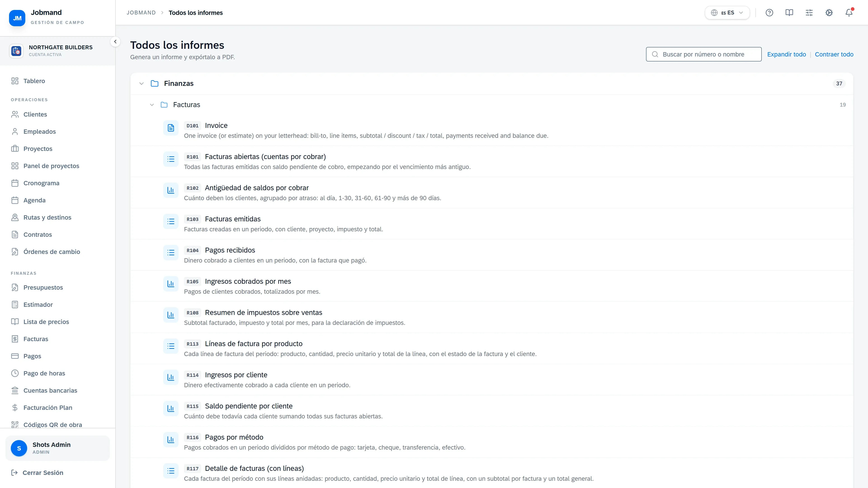Click the R105 Ingresos cobrados chart icon
The height and width of the screenshot is (488, 868).
click(x=171, y=284)
